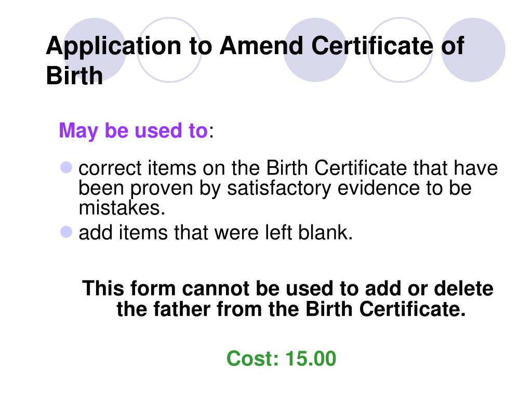Click 'been proven by satisfactory evidence' line
The width and height of the screenshot is (532, 399).
click(275, 188)
